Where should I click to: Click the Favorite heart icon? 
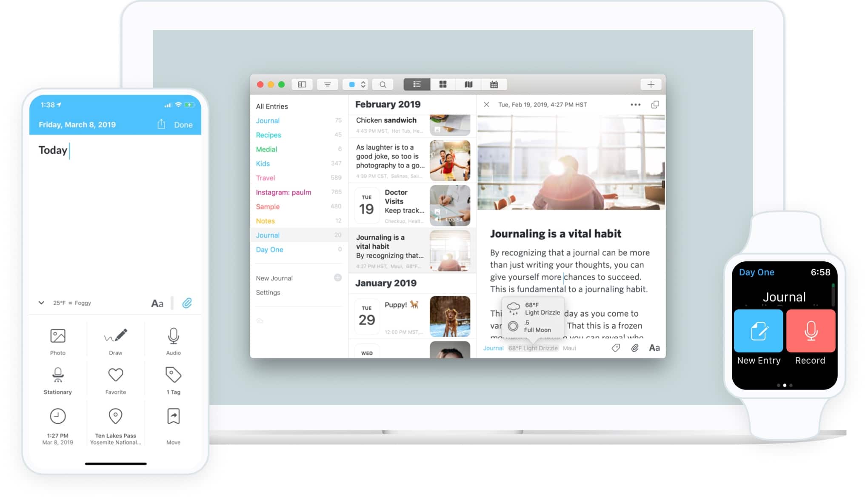pyautogui.click(x=115, y=375)
